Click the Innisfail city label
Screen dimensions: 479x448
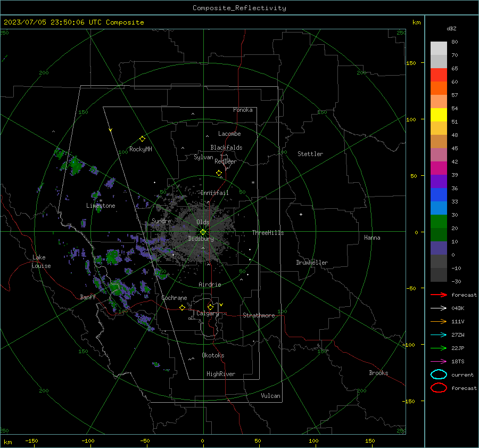click(214, 193)
